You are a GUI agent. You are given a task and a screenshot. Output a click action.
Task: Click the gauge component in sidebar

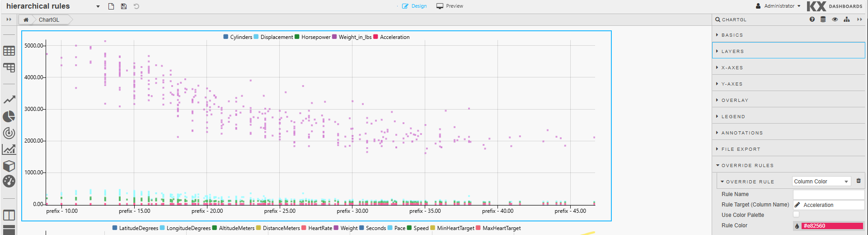(9, 182)
